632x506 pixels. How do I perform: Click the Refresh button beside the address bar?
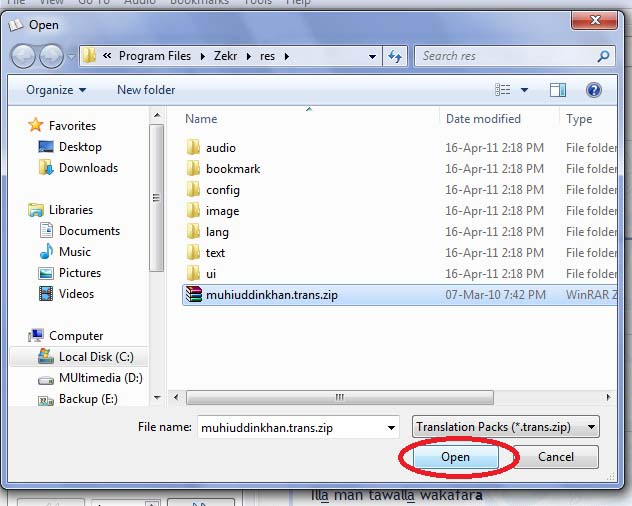pyautogui.click(x=395, y=56)
